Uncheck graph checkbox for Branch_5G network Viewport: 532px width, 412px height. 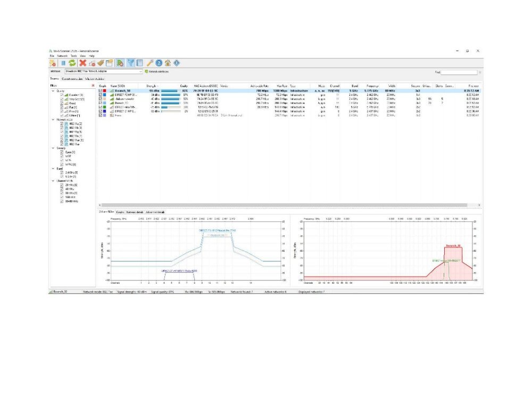(x=101, y=91)
